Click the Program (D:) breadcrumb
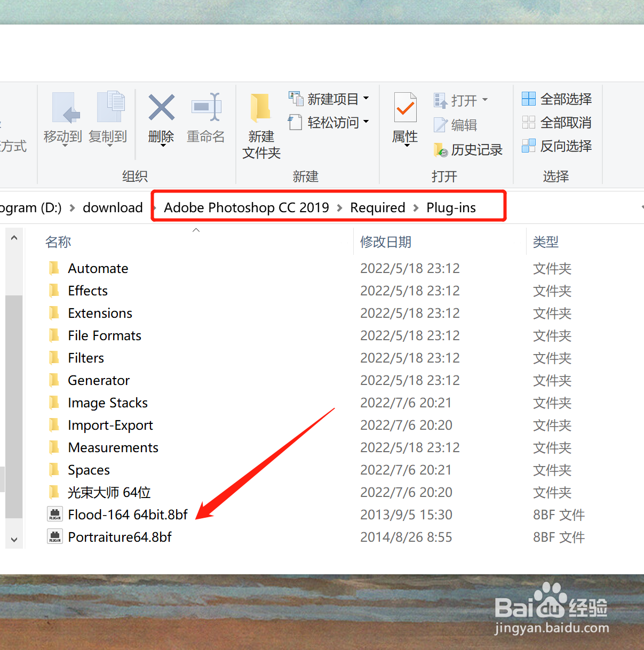644x650 pixels. click(x=31, y=207)
